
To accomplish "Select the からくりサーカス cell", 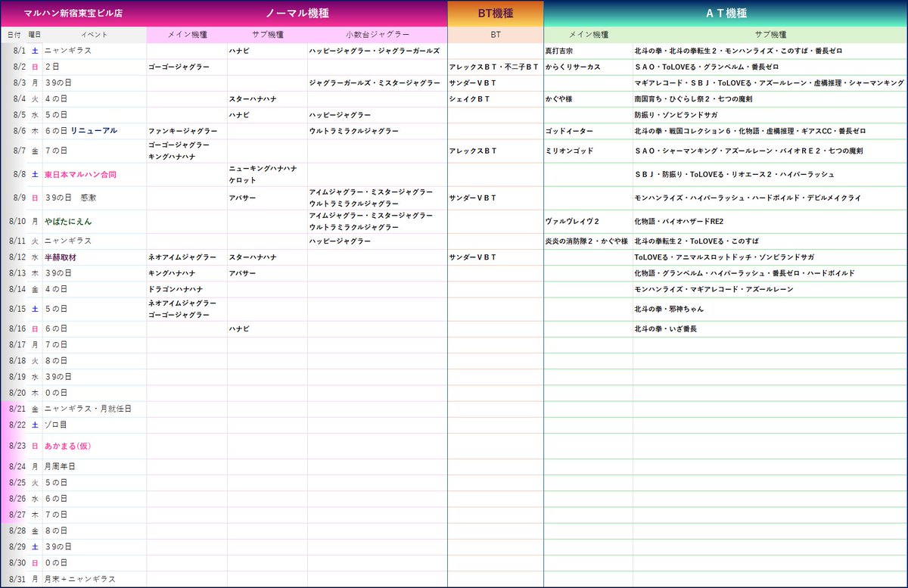I will click(x=588, y=67).
